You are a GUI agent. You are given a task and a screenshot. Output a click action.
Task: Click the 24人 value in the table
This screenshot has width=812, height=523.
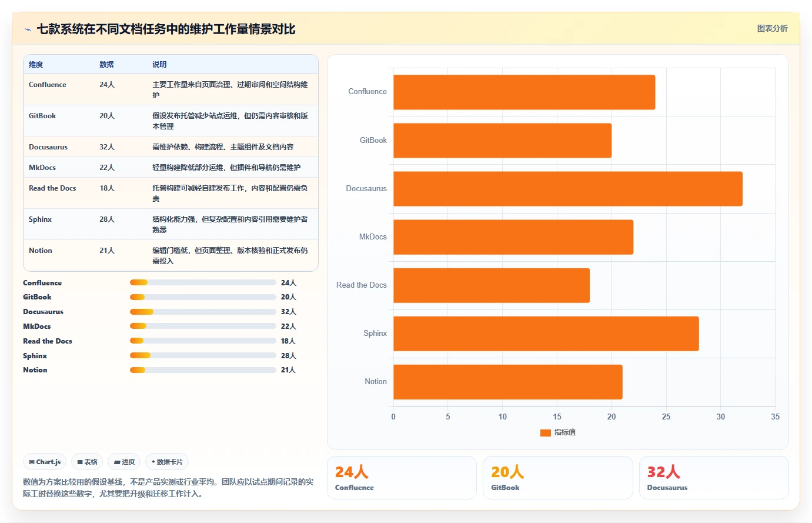[x=107, y=85]
